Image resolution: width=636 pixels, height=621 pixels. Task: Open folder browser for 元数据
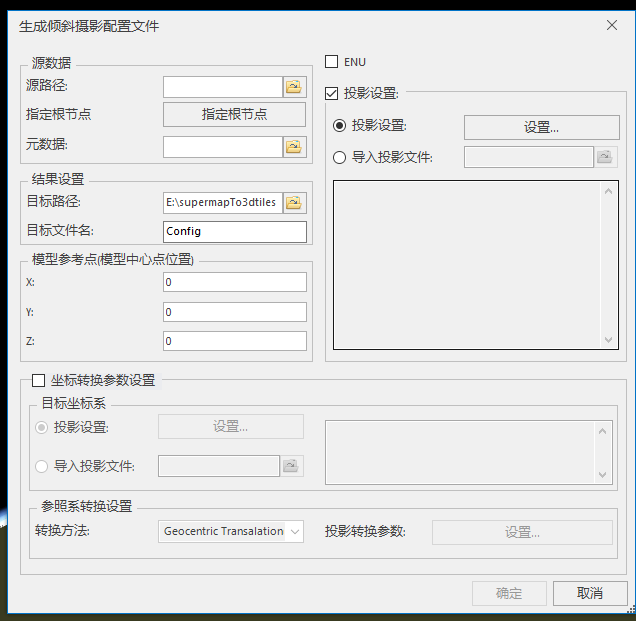(x=294, y=147)
